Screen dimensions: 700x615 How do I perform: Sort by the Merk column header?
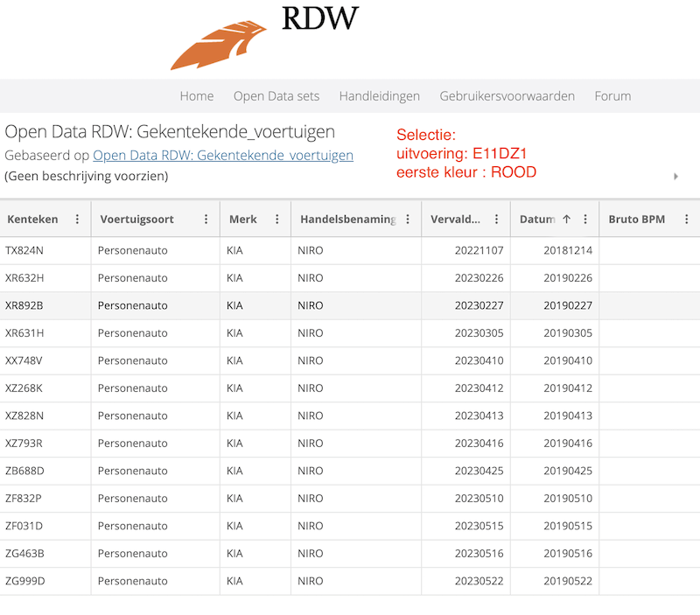tap(243, 219)
